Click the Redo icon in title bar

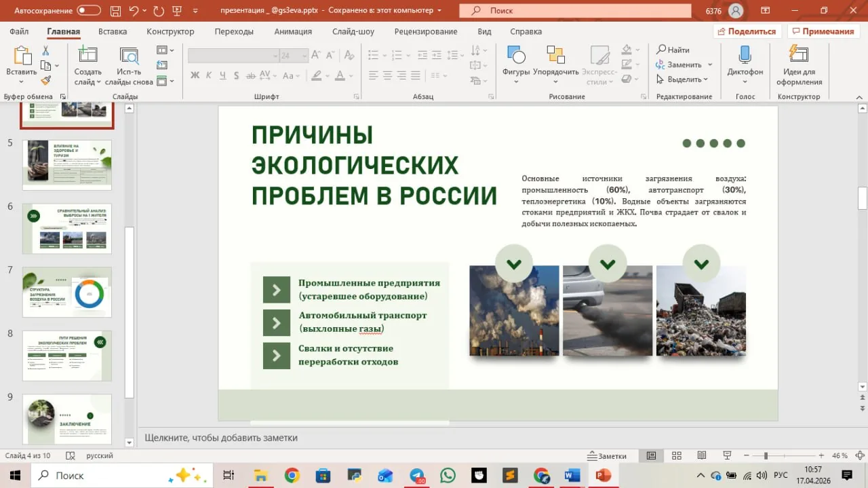[x=159, y=11]
